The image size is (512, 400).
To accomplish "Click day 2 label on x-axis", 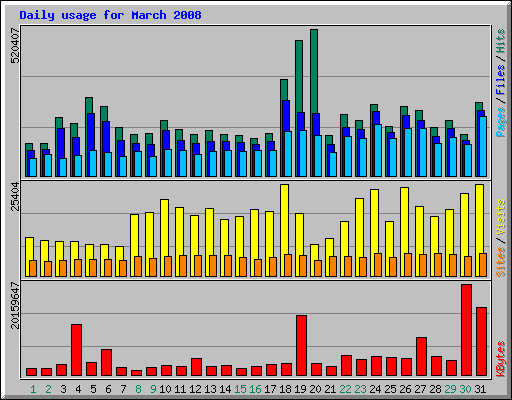I will click(x=48, y=389).
